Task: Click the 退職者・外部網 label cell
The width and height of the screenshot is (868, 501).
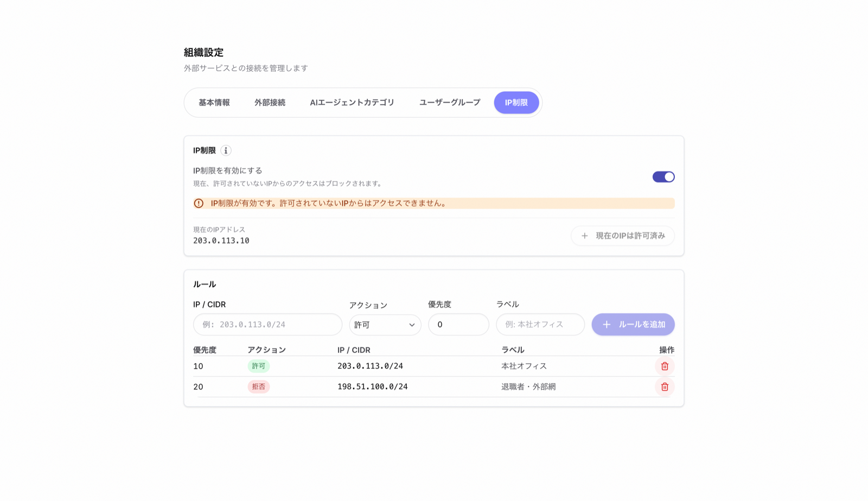Action: click(x=528, y=386)
